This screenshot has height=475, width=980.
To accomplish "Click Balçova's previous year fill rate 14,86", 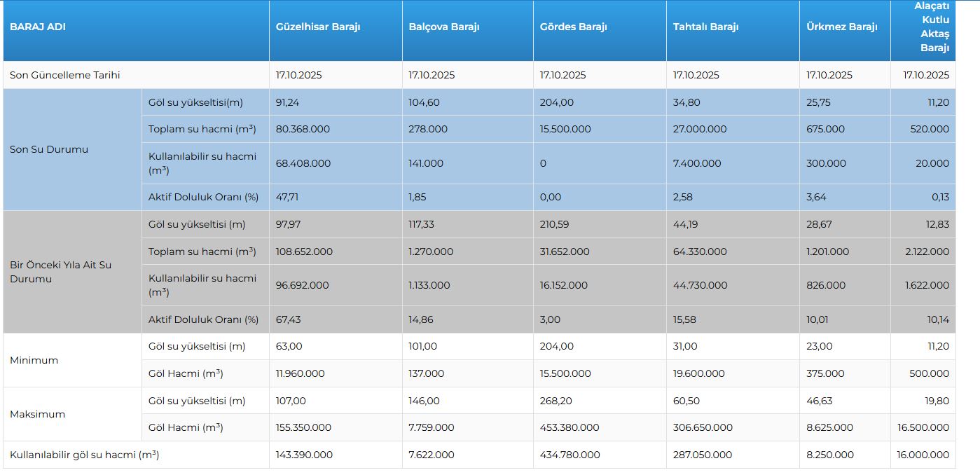I will click(x=421, y=319).
